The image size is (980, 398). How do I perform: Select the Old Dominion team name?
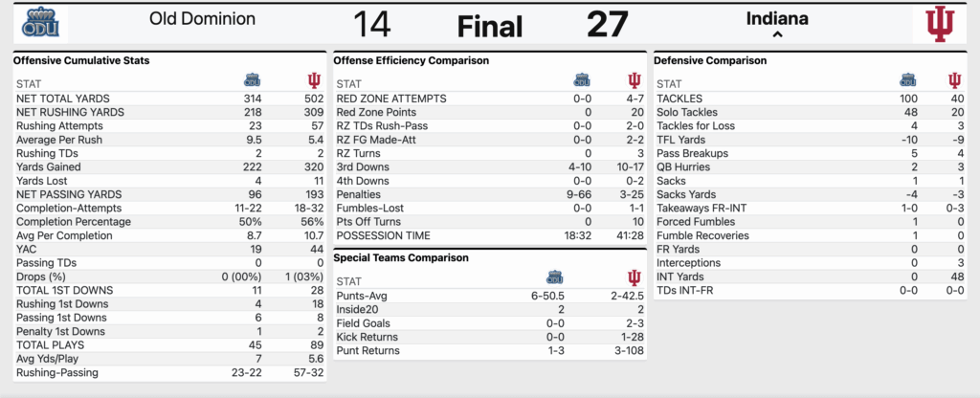pyautogui.click(x=203, y=19)
